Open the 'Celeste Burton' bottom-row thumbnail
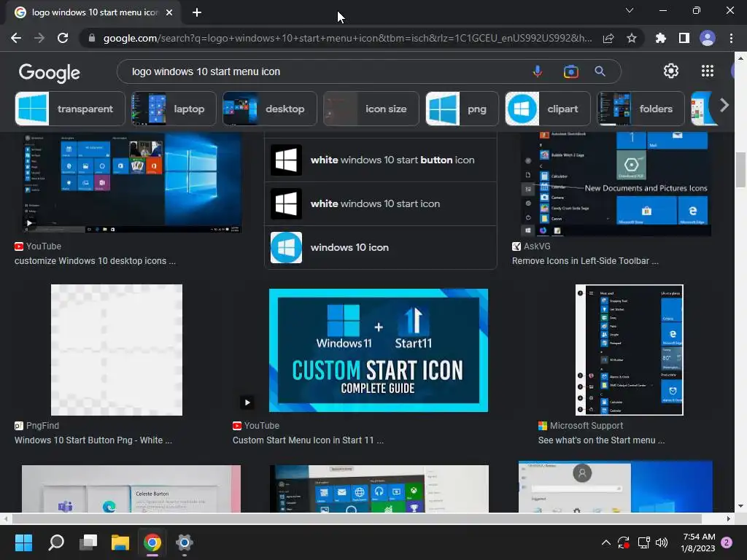The image size is (747, 560). [131, 489]
